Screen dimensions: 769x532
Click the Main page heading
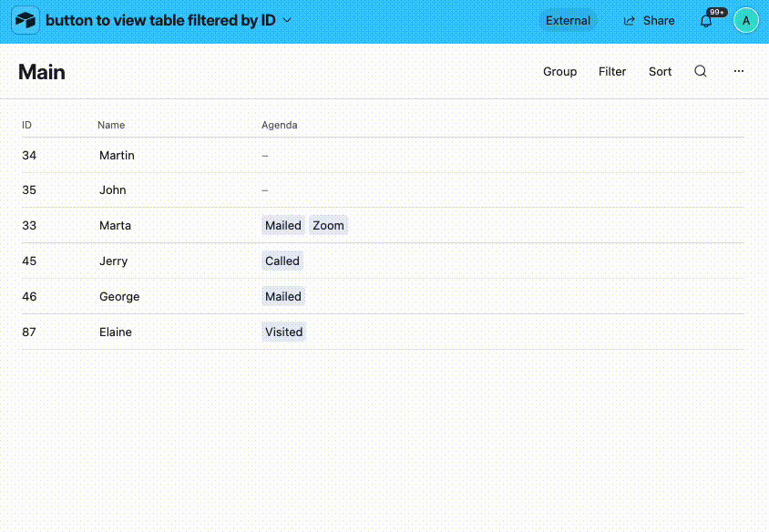(42, 72)
